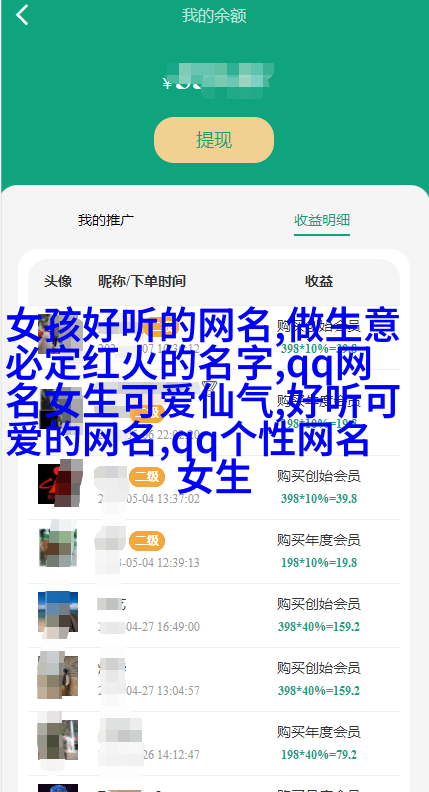Open avatar of 13:04:57 order row
This screenshot has height=792, width=429.
tap(58, 676)
